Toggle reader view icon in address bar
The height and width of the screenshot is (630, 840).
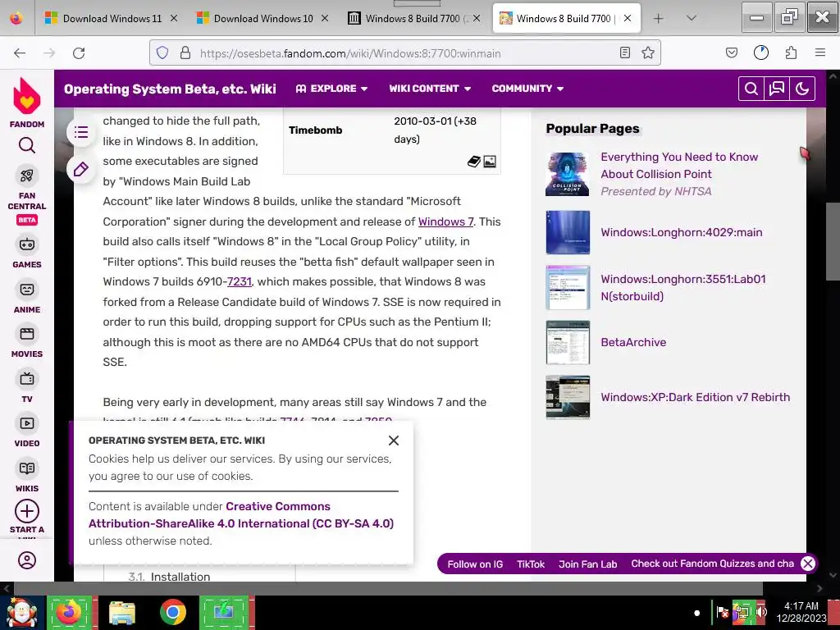[624, 53]
